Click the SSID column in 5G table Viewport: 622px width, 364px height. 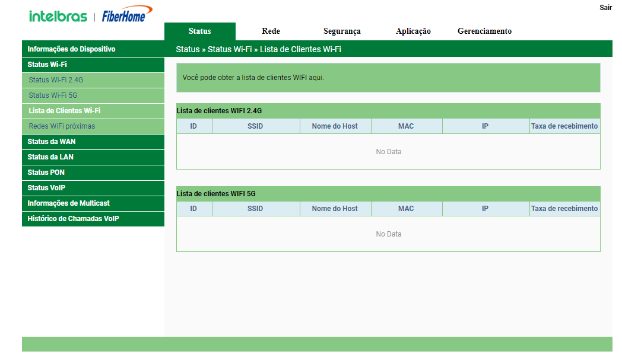255,209
